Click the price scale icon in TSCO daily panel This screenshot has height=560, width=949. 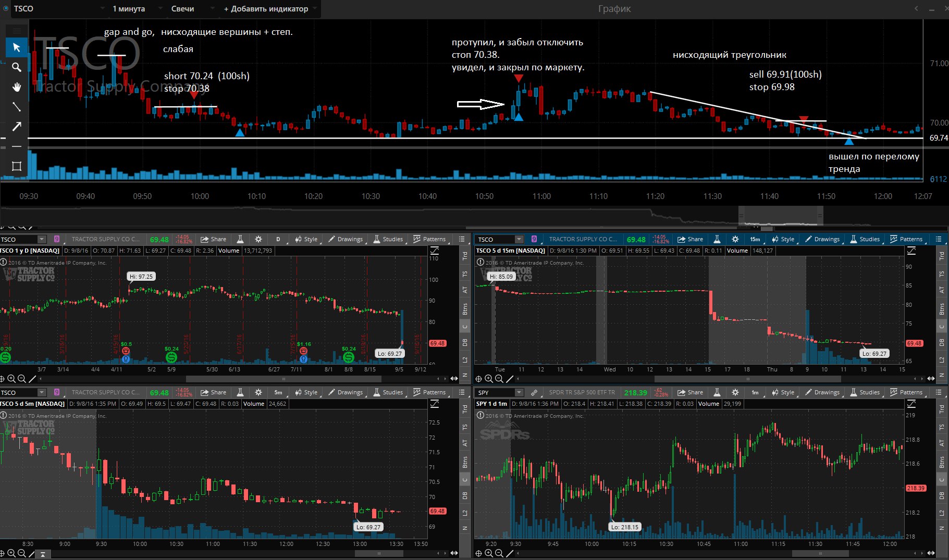(435, 251)
